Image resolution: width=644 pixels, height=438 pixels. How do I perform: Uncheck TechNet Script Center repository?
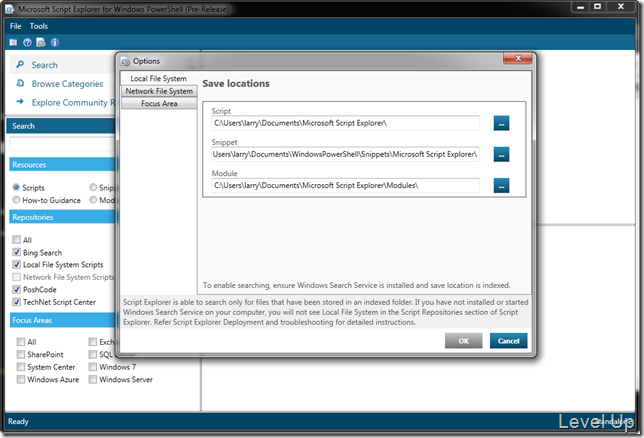coord(16,302)
